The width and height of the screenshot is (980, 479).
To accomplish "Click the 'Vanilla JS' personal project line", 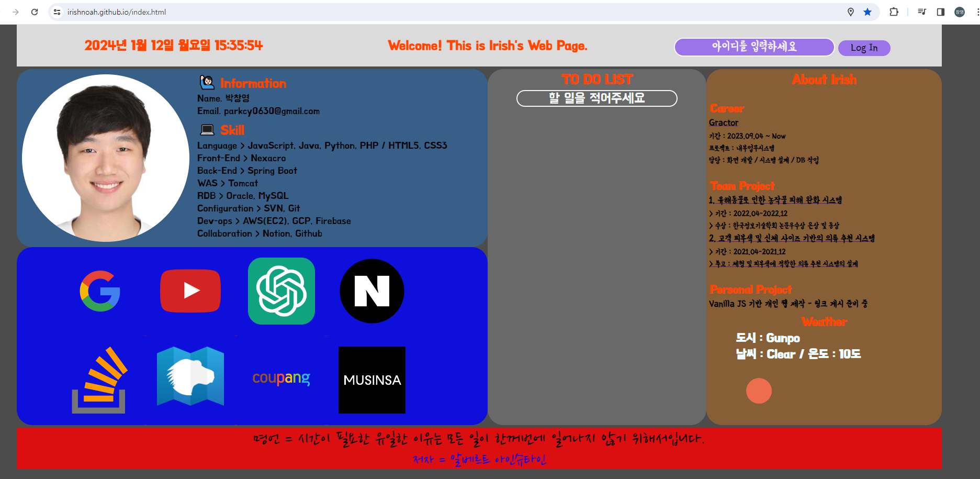I will [788, 304].
